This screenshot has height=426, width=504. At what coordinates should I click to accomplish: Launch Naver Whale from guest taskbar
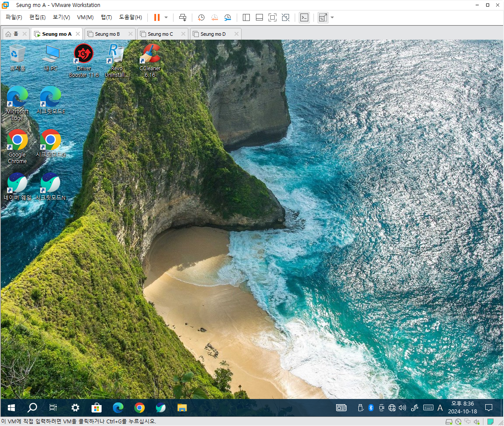coord(161,408)
